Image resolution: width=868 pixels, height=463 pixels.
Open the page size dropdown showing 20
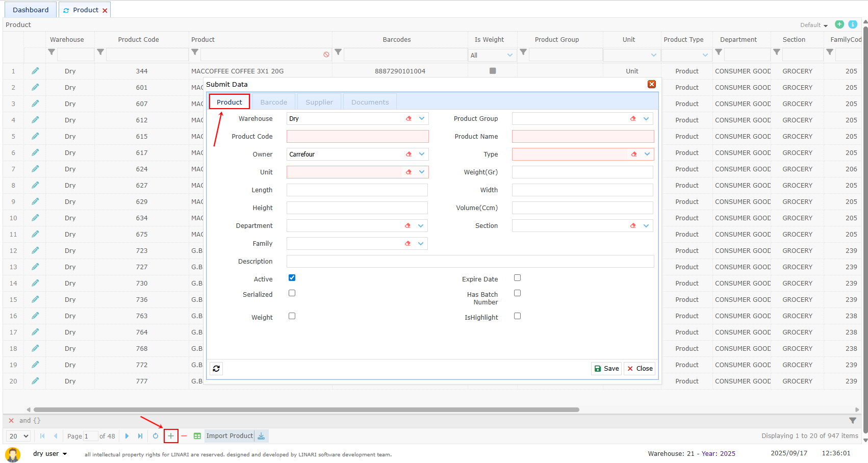pyautogui.click(x=18, y=436)
